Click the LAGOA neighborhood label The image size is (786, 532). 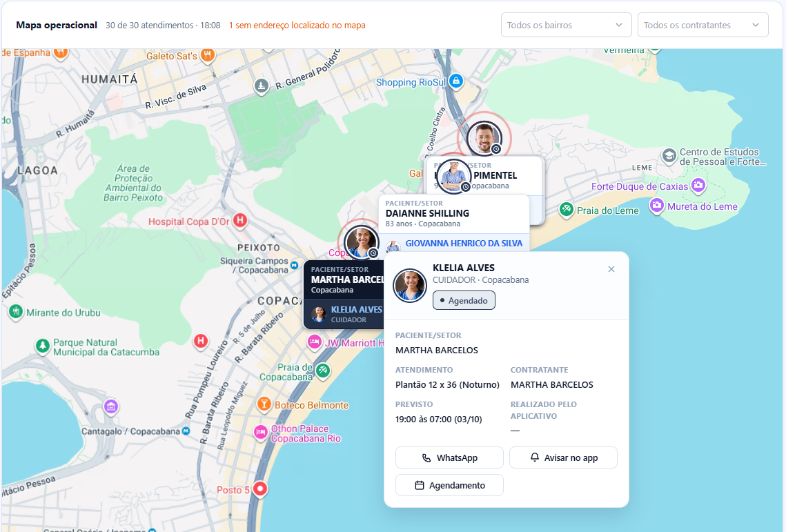(37, 170)
